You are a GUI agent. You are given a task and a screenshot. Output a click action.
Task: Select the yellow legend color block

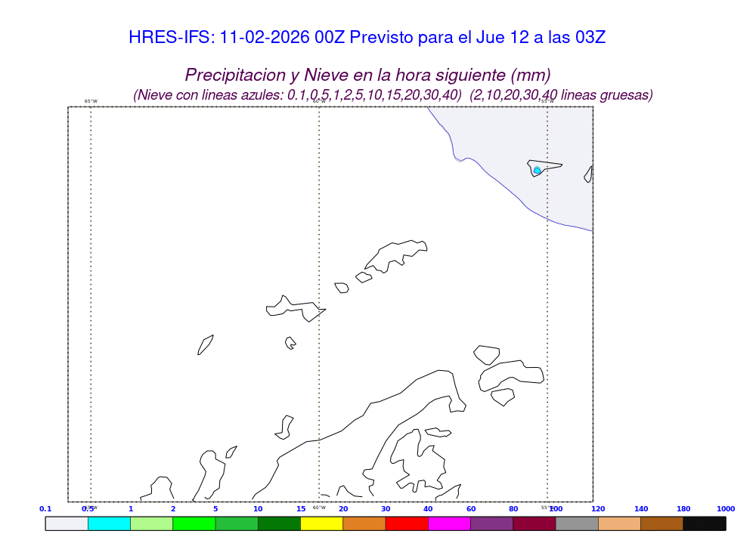click(321, 523)
